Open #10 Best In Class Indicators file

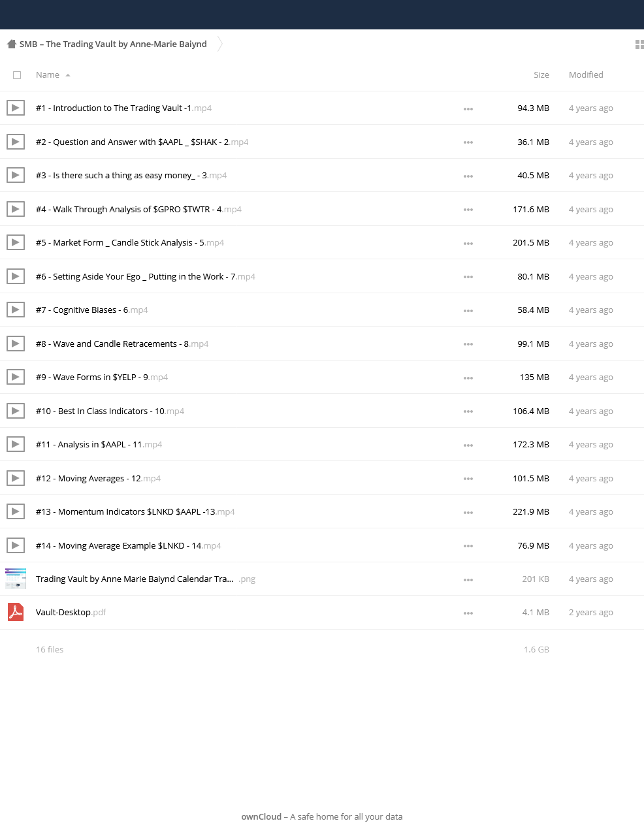click(110, 411)
